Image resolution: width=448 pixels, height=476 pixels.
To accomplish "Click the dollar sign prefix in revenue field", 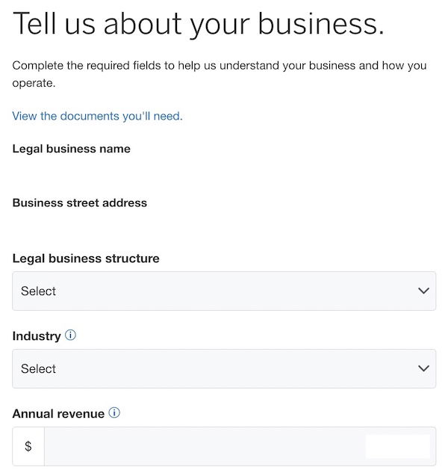I will tap(28, 446).
